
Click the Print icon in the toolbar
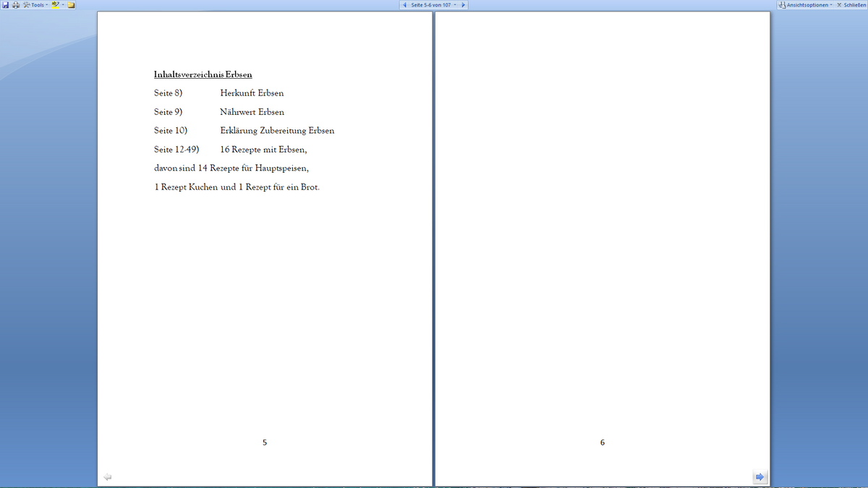[x=16, y=5]
